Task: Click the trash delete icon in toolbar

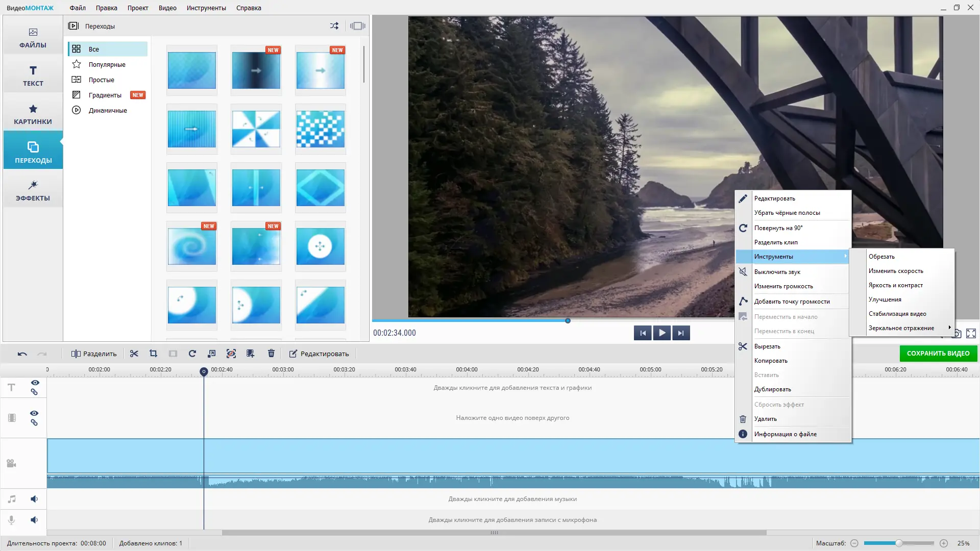Action: [x=271, y=354]
